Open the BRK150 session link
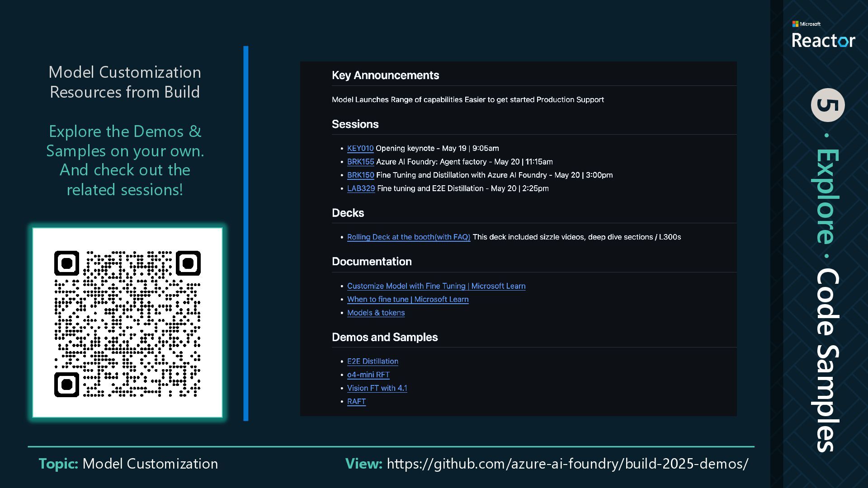The width and height of the screenshot is (868, 488). [360, 175]
